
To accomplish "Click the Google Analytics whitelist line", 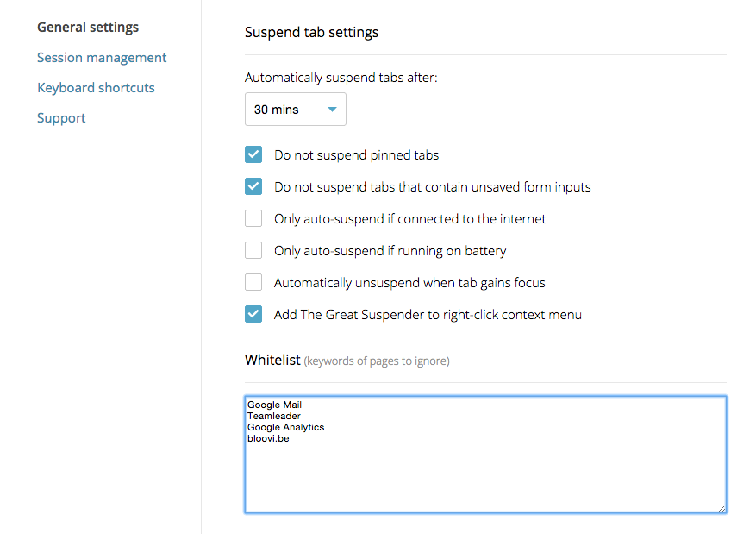I will 285,427.
